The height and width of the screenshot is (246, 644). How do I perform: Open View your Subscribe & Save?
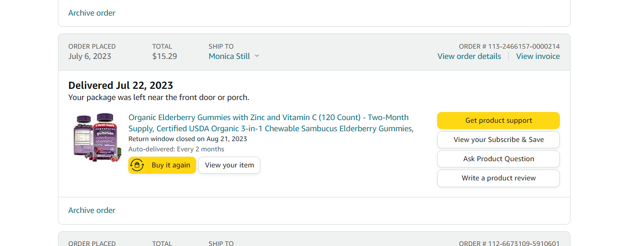[498, 140]
